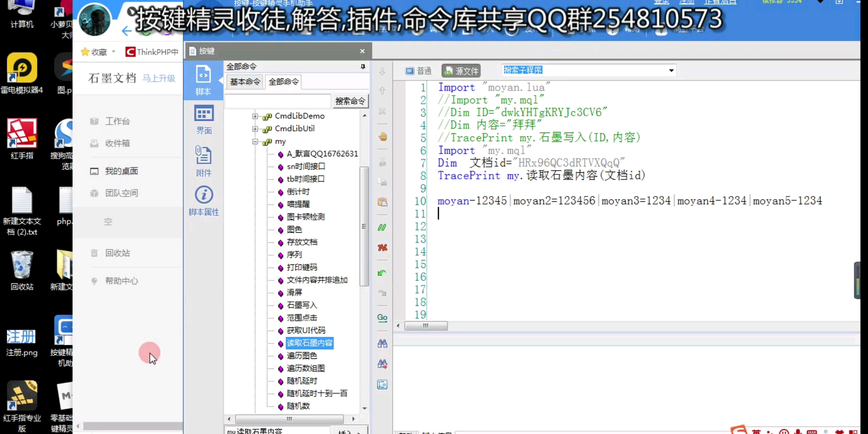Expand the CmdLibUtil tree node
868x434 pixels.
(255, 129)
